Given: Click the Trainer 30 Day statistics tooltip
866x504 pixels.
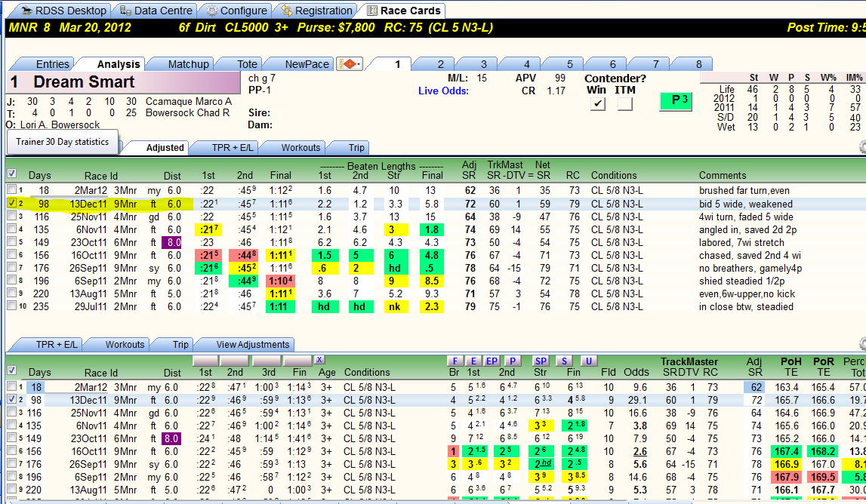Looking at the screenshot, I should (x=63, y=142).
